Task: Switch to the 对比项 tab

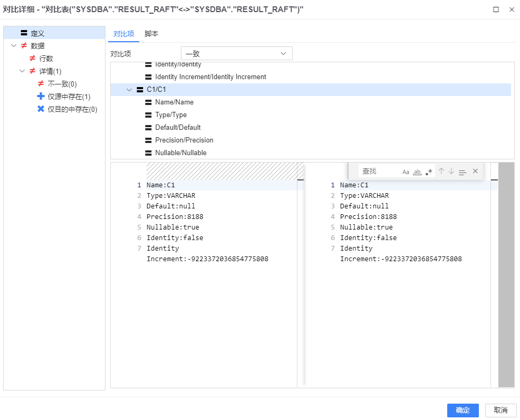Action: tap(124, 34)
